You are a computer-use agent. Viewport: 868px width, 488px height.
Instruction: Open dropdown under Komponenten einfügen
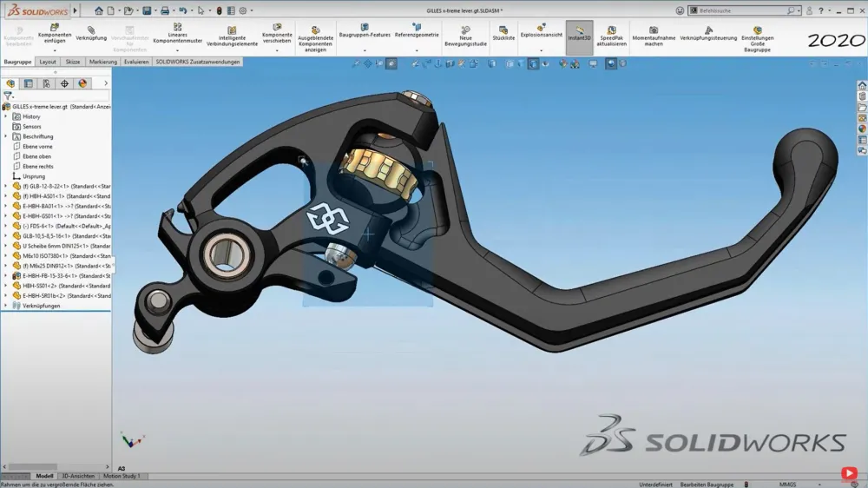click(55, 50)
